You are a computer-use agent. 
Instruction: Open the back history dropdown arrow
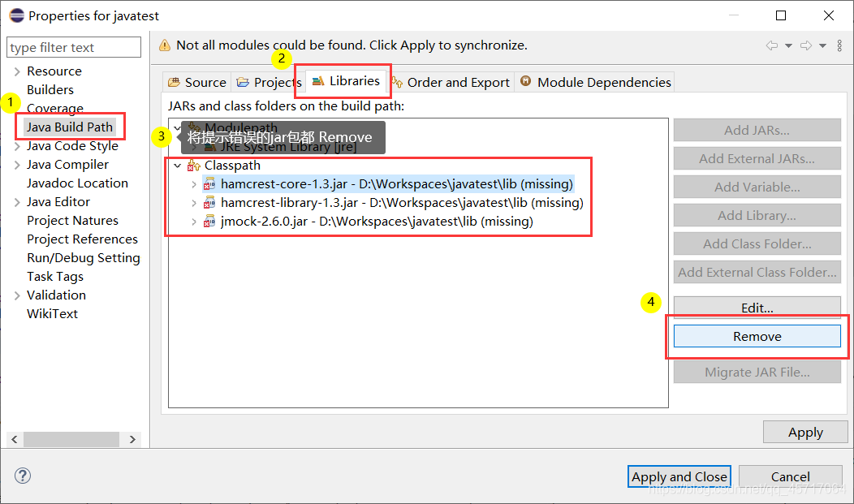pyautogui.click(x=788, y=45)
